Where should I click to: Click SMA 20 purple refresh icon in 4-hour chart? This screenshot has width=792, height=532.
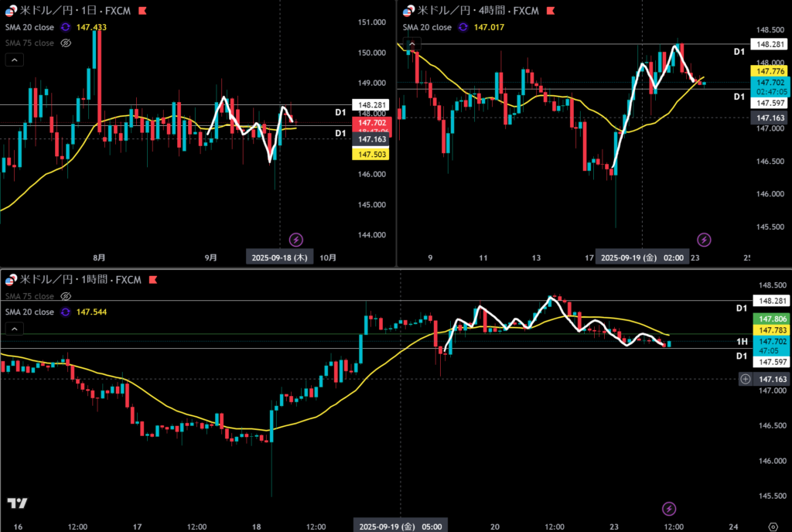[x=463, y=27]
